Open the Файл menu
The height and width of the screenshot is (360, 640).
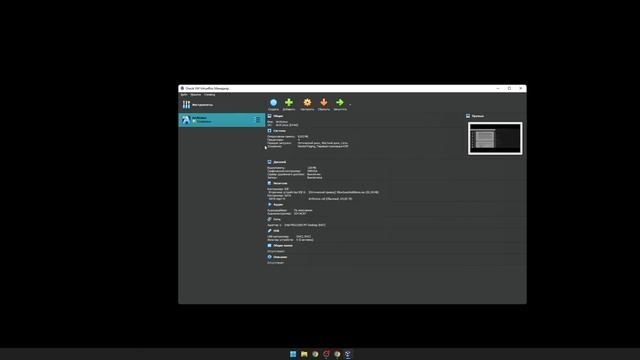[184, 95]
